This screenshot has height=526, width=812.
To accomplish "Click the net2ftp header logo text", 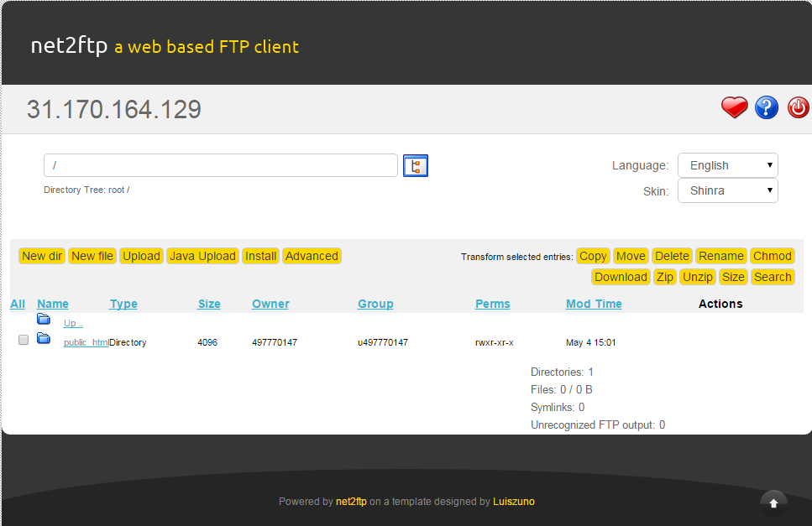I will pyautogui.click(x=69, y=46).
